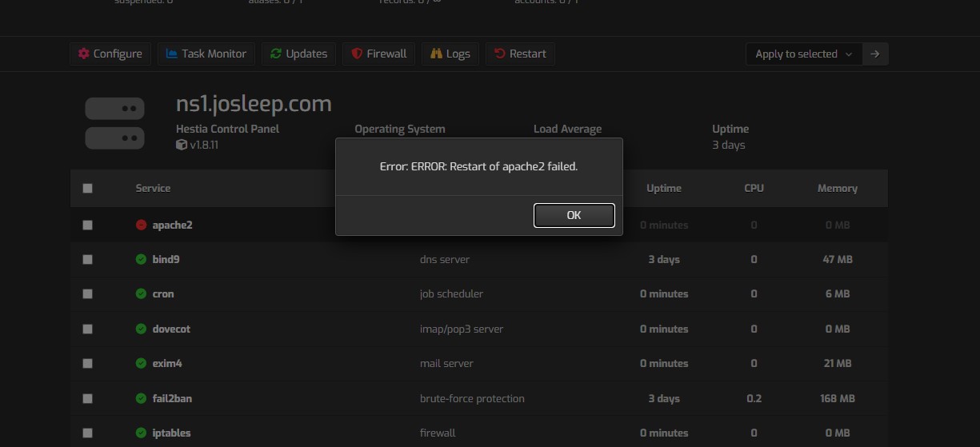The image size is (980, 447).
Task: Click the error message text in dialog
Action: pyautogui.click(x=478, y=166)
